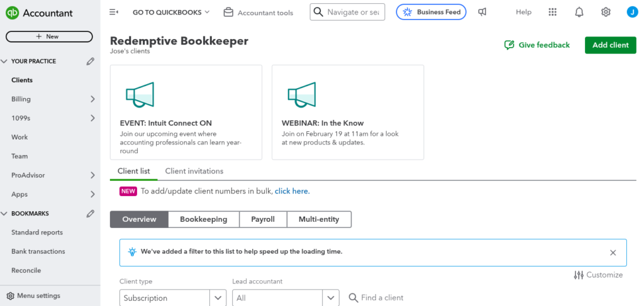The width and height of the screenshot is (644, 306).
Task: Open Menu settings at sidebar bottom
Action: tap(33, 296)
